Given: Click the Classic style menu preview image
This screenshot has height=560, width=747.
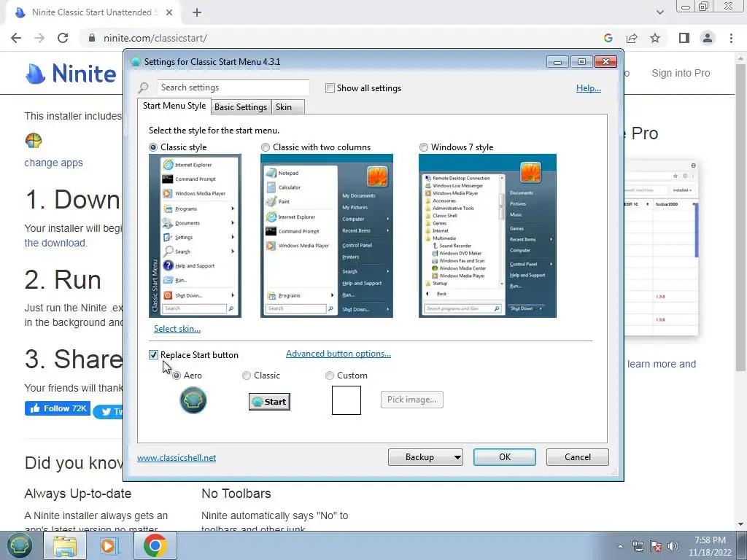Looking at the screenshot, I should (195, 236).
